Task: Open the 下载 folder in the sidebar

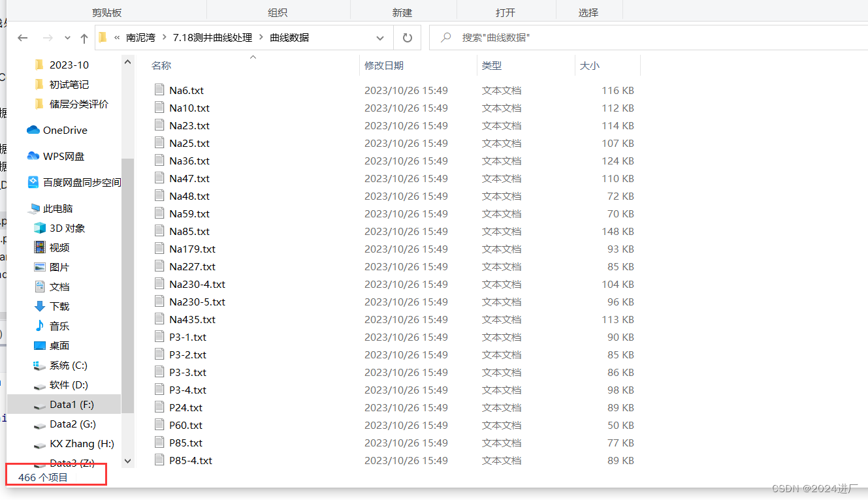Action: [59, 306]
